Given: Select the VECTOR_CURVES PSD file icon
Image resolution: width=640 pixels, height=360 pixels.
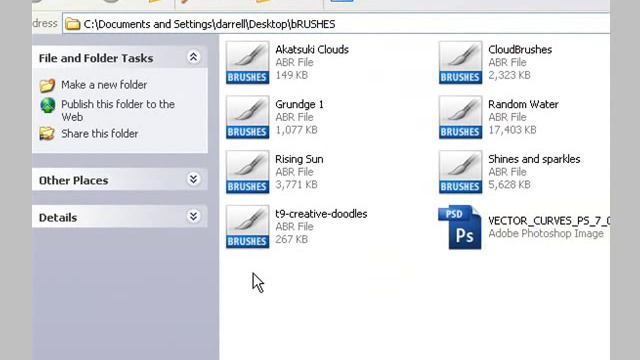Looking at the screenshot, I should 460,227.
